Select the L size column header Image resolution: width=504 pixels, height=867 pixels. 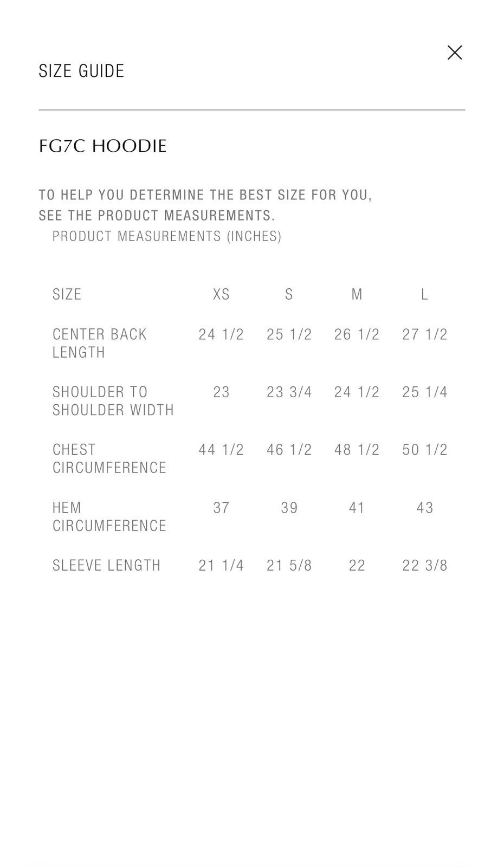point(425,294)
